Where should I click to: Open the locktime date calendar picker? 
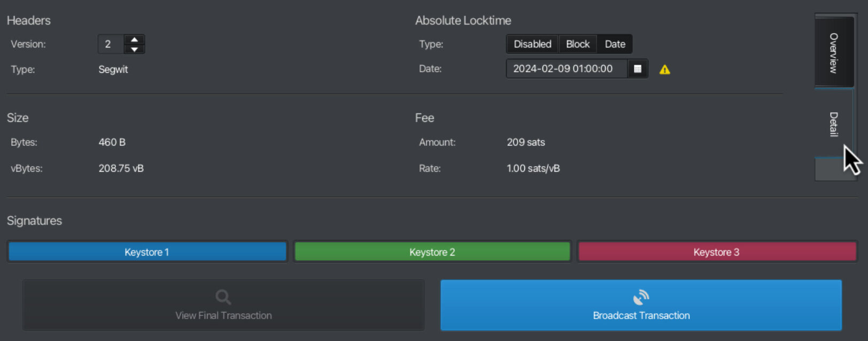click(637, 69)
